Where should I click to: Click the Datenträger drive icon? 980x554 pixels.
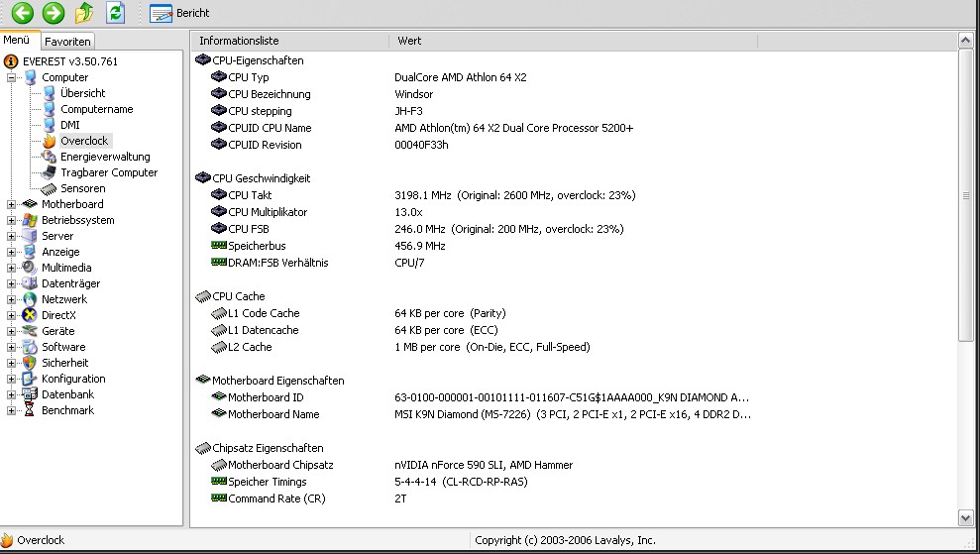click(x=30, y=283)
